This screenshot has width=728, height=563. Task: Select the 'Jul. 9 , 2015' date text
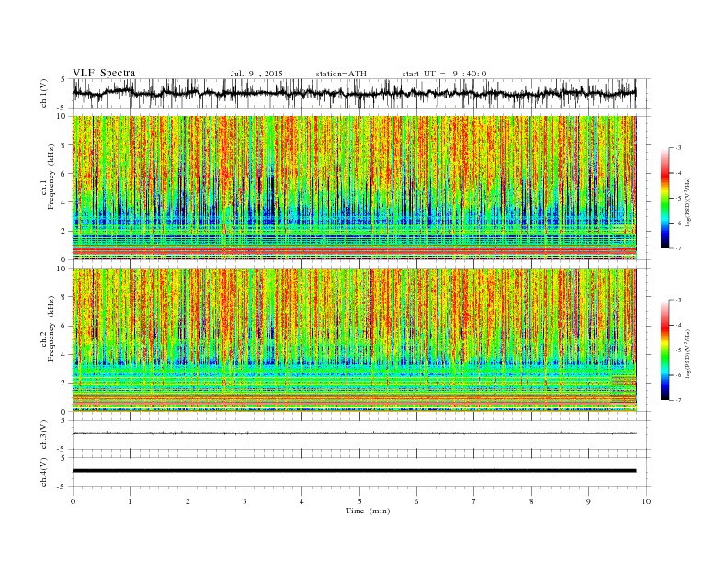click(x=256, y=74)
